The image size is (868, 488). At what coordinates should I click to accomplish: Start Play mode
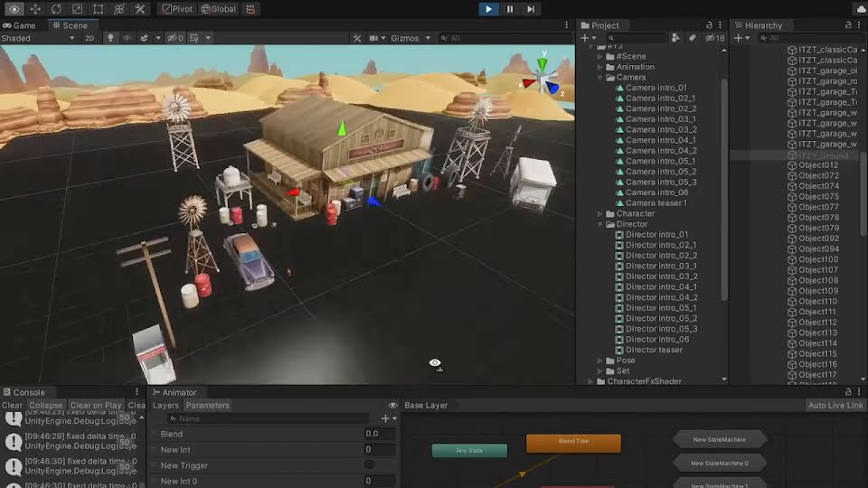coord(488,9)
